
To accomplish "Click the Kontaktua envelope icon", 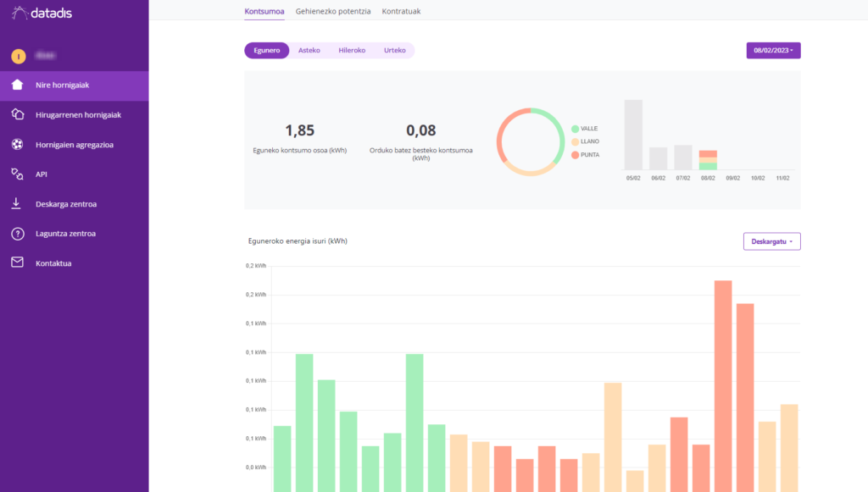I will [x=17, y=263].
